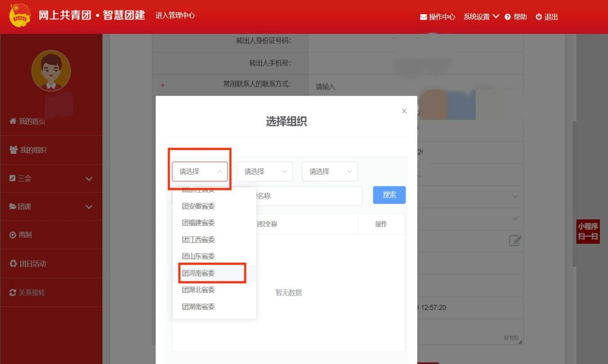Open the third 请选择 dropdown
The image size is (608, 364).
point(330,171)
